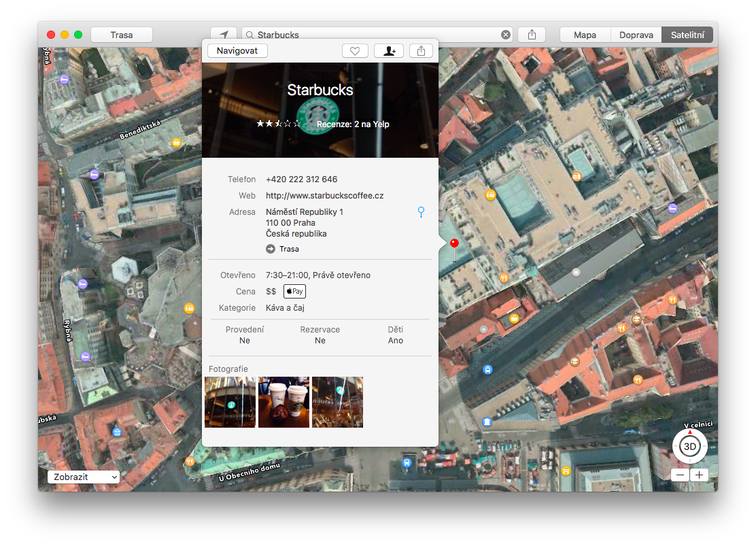This screenshot has height=546, width=756.
Task: Click the share icon in the place card
Action: coord(421,51)
